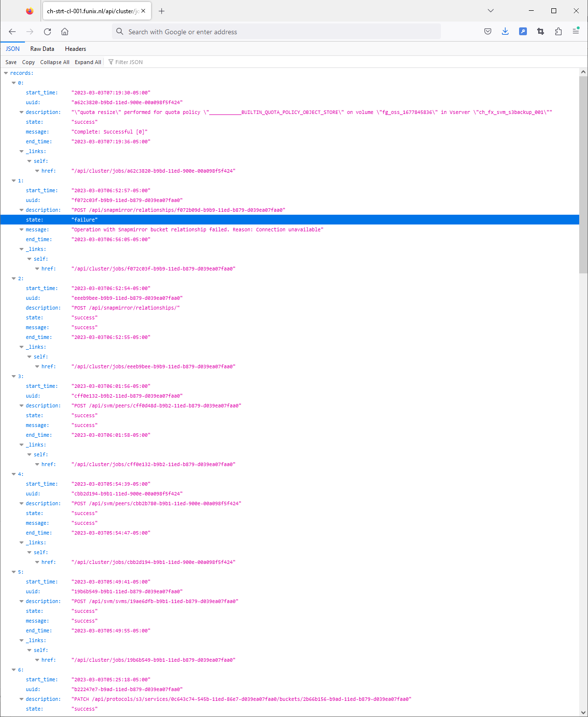Click the scrollbar up arrow

(x=583, y=72)
